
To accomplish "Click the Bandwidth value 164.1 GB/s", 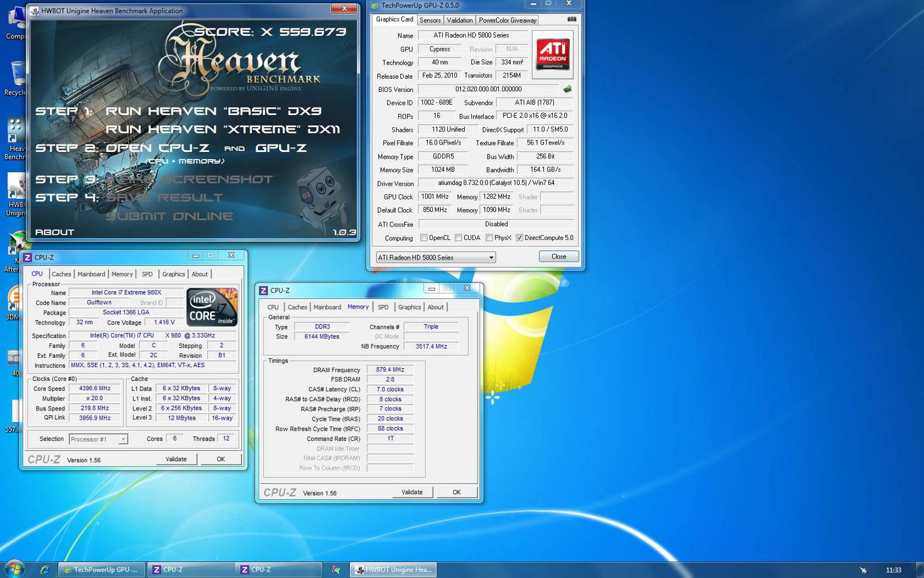I will [x=545, y=169].
